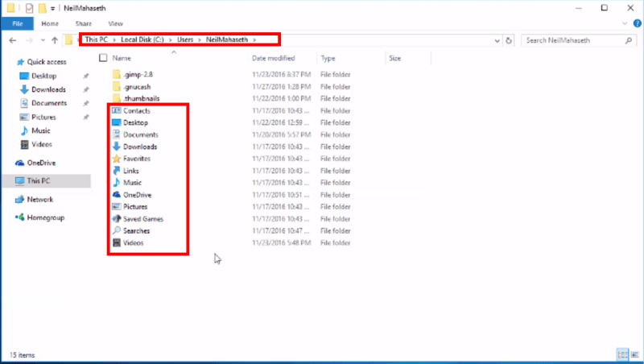Open the .gimp-2.8 folder icon
The image size is (644, 364).
coord(117,74)
